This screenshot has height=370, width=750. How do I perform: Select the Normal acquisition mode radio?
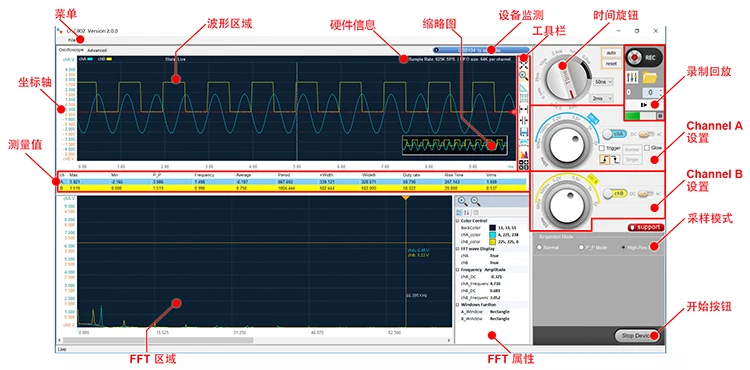pyautogui.click(x=539, y=248)
